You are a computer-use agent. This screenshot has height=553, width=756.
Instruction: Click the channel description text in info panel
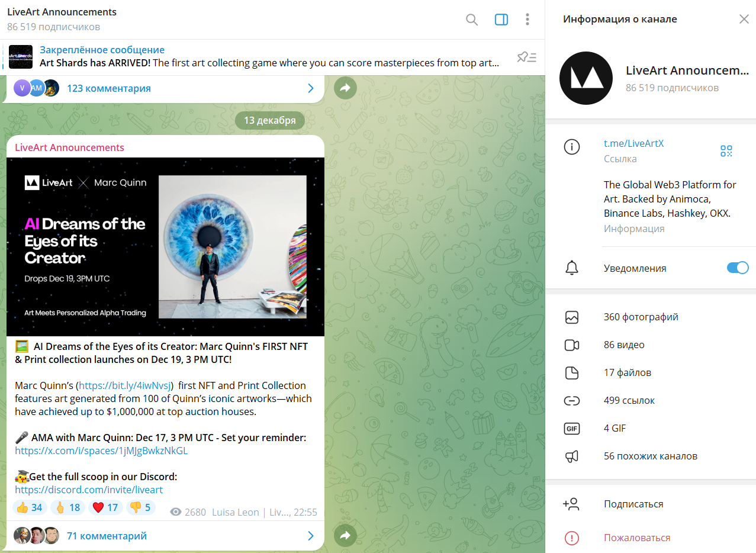[670, 199]
